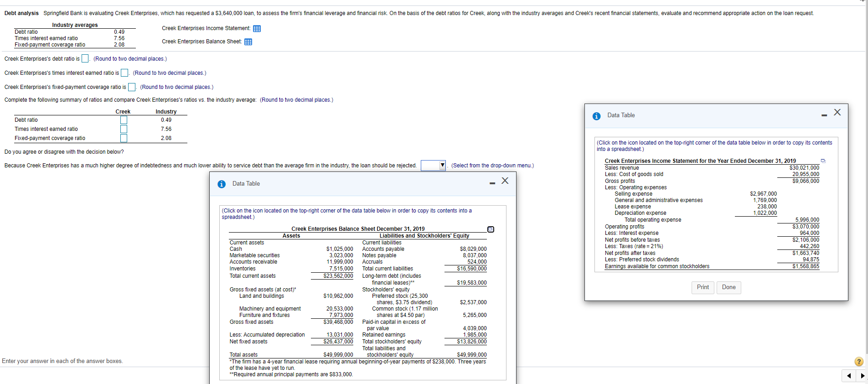
Task: Click the Done button in the Income Statement dialog
Action: pos(728,287)
